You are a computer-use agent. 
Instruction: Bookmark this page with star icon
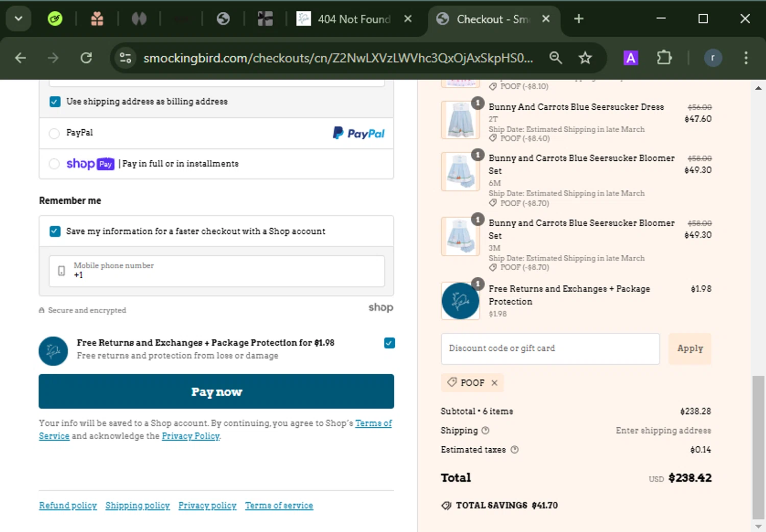point(585,58)
